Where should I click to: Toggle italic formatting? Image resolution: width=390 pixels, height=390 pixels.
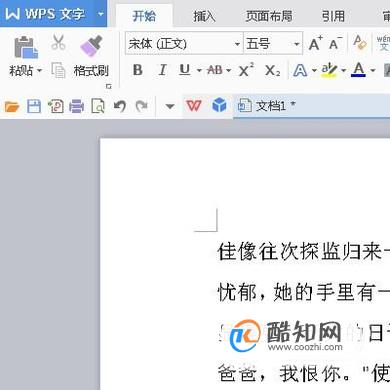(x=162, y=70)
